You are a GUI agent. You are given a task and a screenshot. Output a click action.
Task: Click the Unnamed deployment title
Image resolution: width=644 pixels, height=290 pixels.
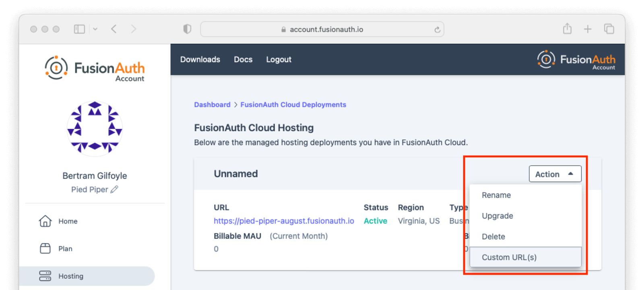(x=236, y=174)
